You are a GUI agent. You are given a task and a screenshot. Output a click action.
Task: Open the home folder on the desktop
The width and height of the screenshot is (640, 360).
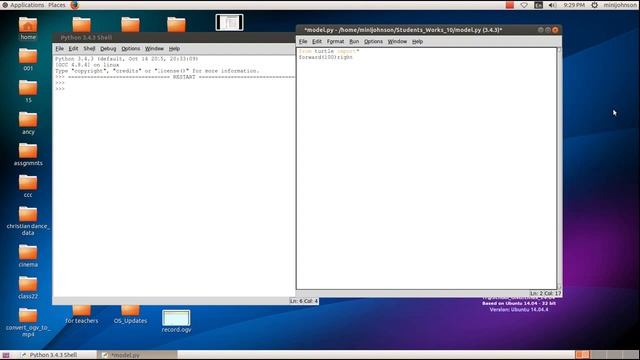click(x=28, y=25)
